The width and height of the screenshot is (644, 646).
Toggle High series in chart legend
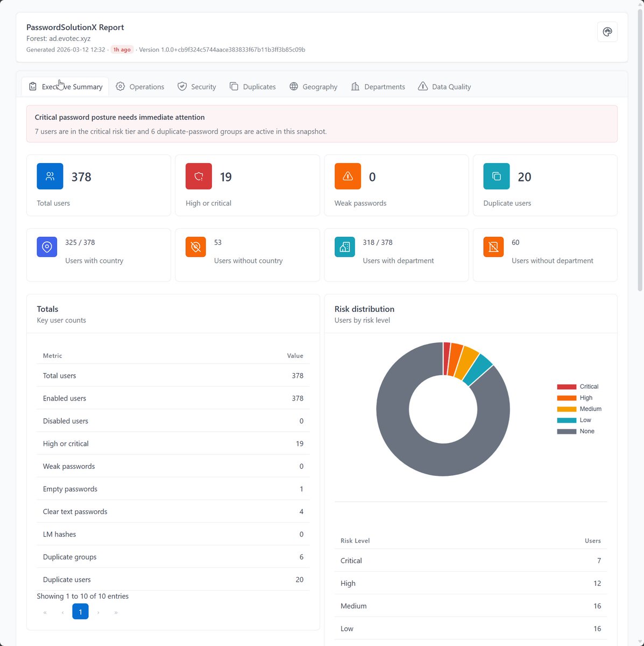tap(575, 398)
